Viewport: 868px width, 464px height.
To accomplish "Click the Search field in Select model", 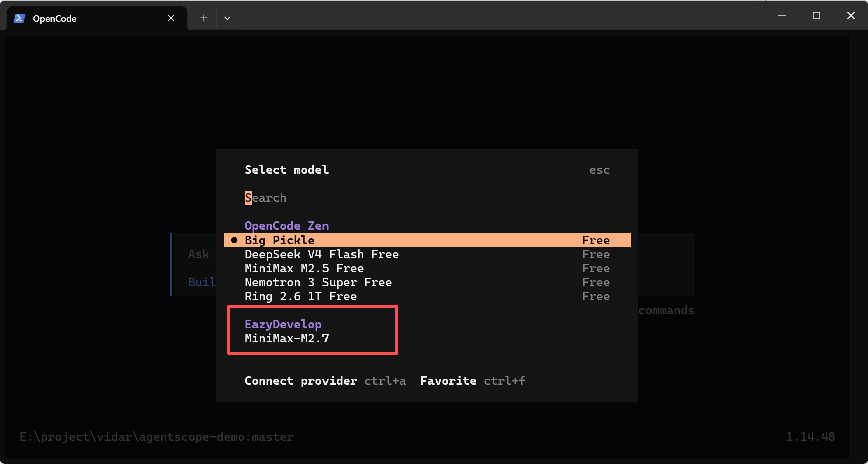I will pyautogui.click(x=427, y=198).
